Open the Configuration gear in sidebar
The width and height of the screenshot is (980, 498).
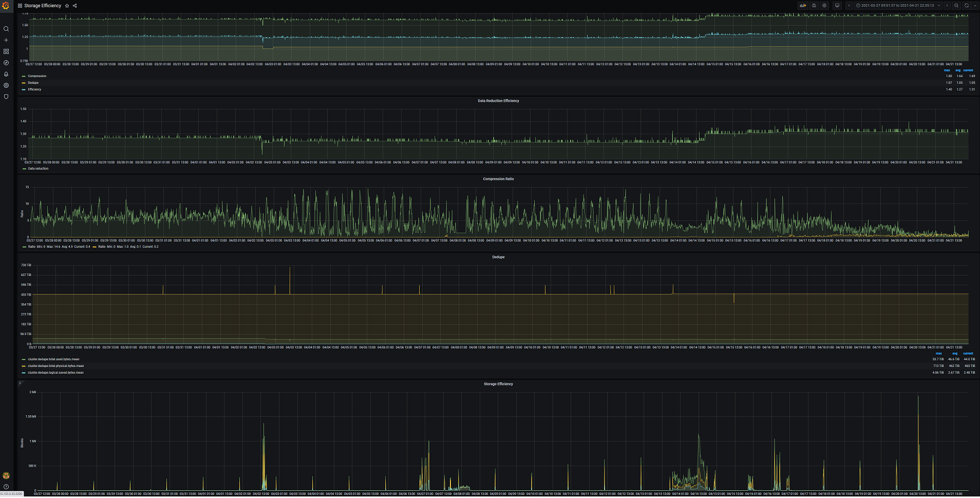click(6, 85)
